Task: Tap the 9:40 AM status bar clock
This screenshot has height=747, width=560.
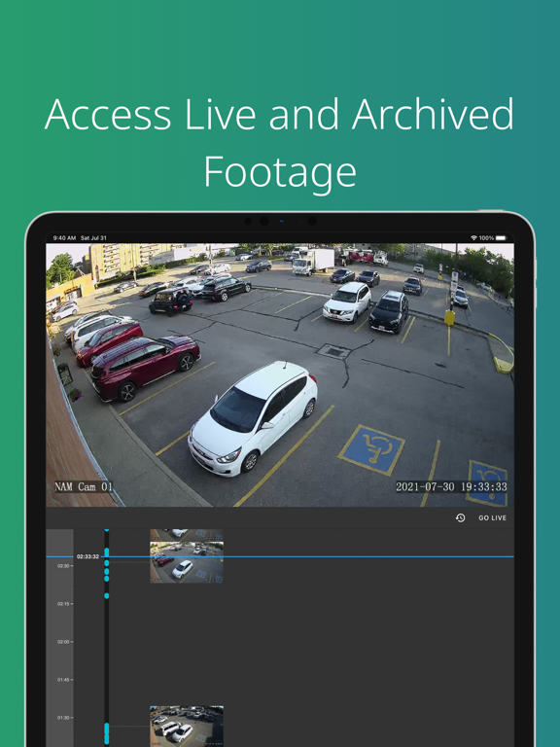Action: click(x=65, y=237)
